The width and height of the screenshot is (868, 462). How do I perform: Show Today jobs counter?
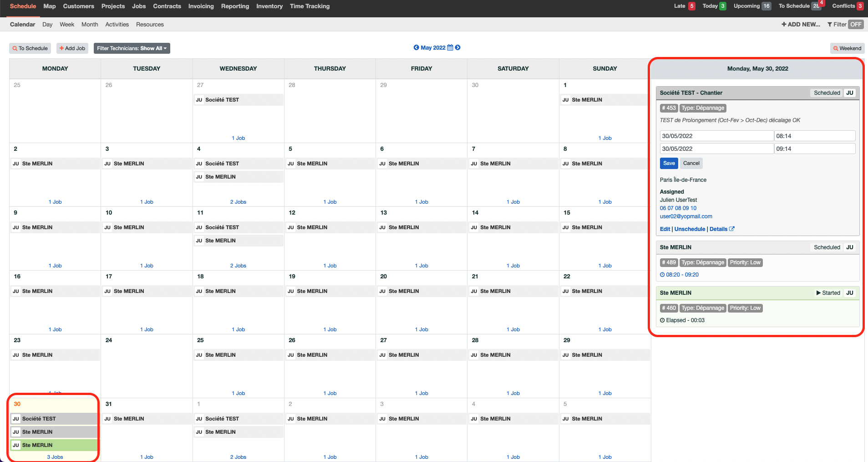point(714,6)
